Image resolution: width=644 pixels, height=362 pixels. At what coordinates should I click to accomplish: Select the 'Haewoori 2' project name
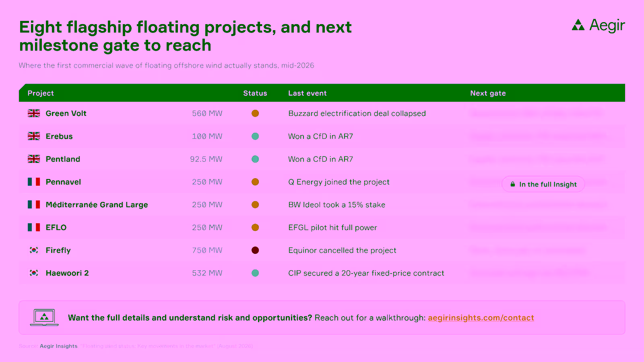67,273
